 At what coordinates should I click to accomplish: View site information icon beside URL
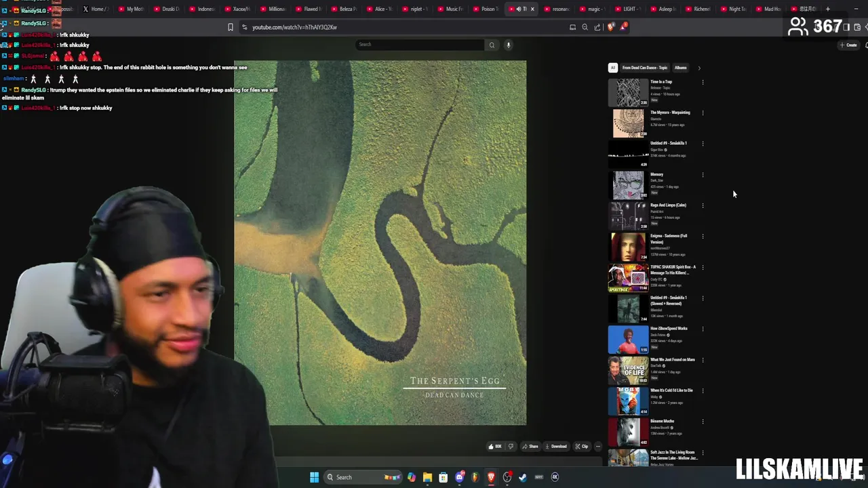[x=244, y=27]
